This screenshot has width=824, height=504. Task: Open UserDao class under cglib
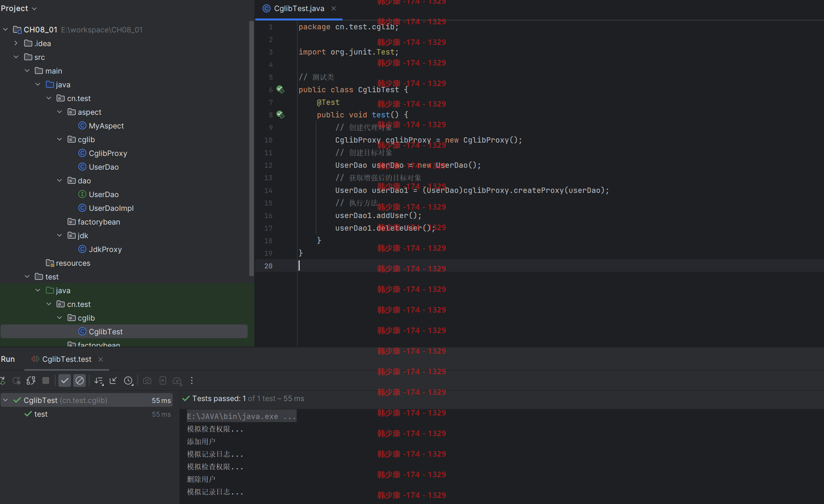click(x=104, y=167)
